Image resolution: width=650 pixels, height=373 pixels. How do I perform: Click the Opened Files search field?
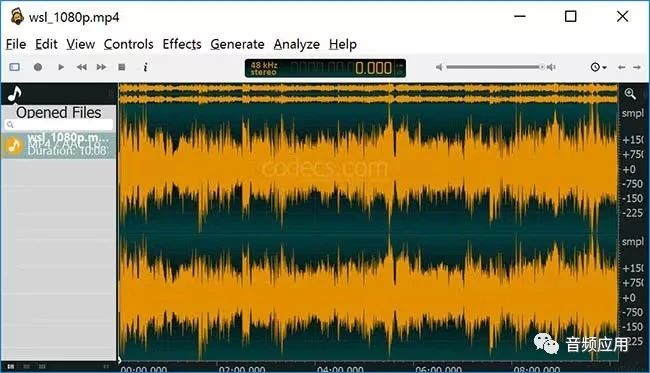pos(59,124)
